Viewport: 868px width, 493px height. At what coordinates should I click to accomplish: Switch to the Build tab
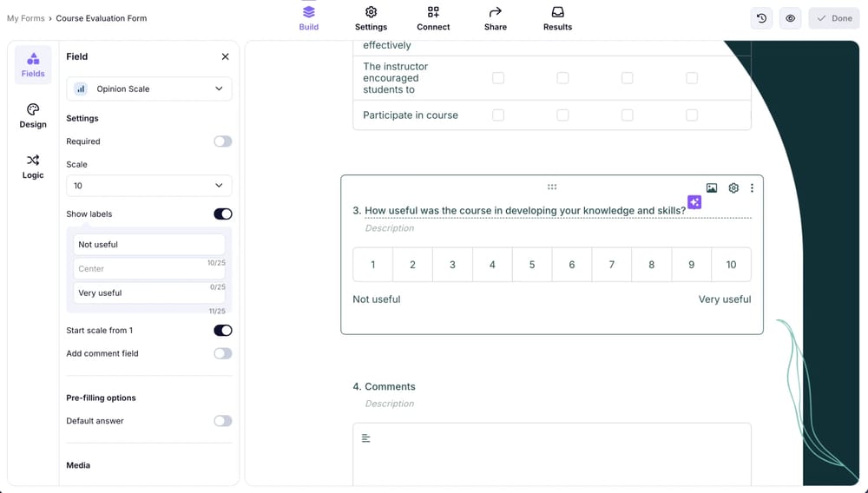point(308,18)
